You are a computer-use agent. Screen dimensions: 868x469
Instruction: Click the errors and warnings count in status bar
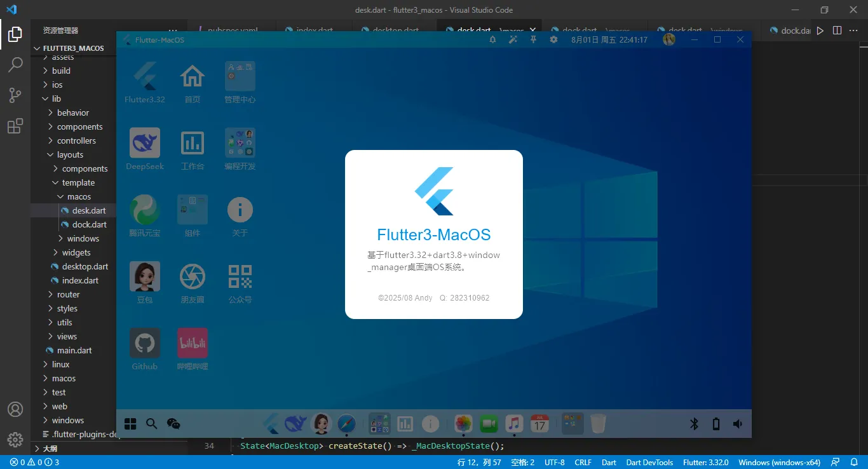pos(34,462)
